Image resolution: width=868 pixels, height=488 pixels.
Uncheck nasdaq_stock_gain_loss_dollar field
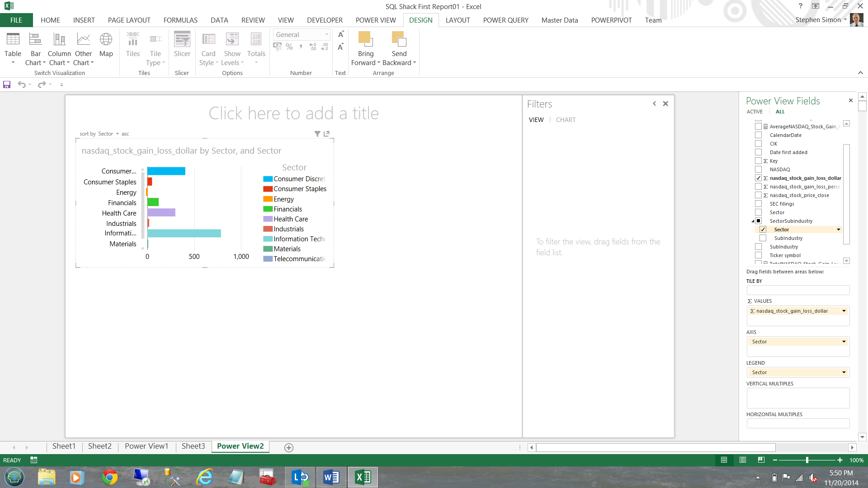759,178
